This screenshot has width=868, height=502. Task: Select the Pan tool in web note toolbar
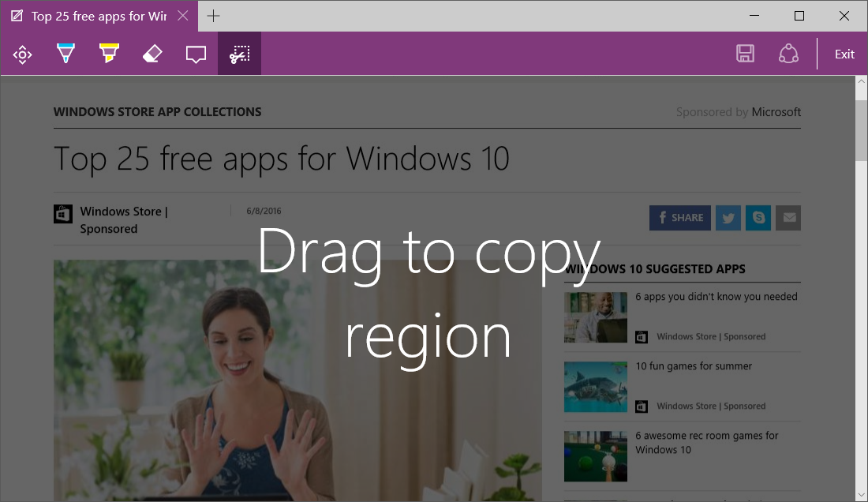pos(22,54)
